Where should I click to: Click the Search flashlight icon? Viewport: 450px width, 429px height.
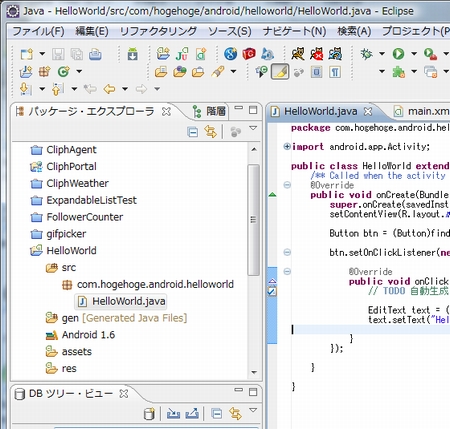218,72
